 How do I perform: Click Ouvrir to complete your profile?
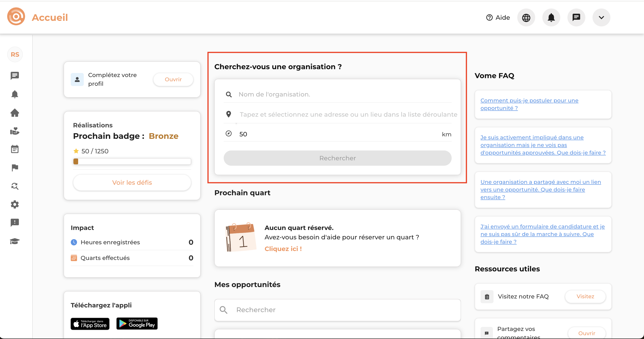173,79
